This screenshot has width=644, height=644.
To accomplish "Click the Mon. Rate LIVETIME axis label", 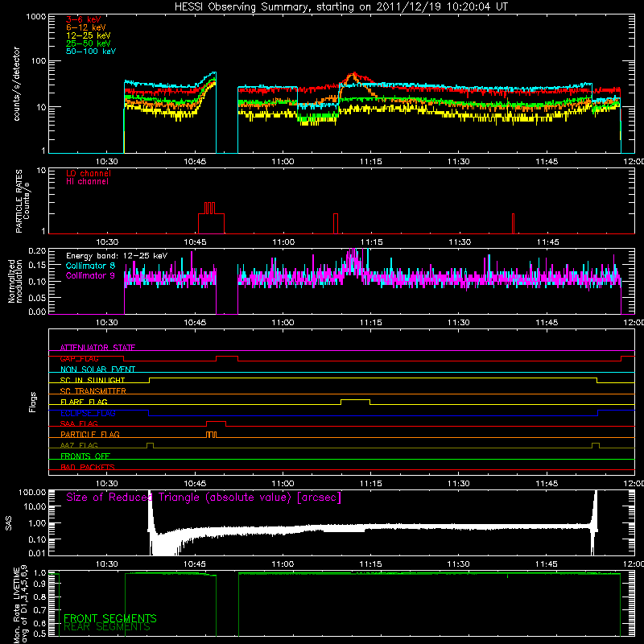I will pos(21,605).
